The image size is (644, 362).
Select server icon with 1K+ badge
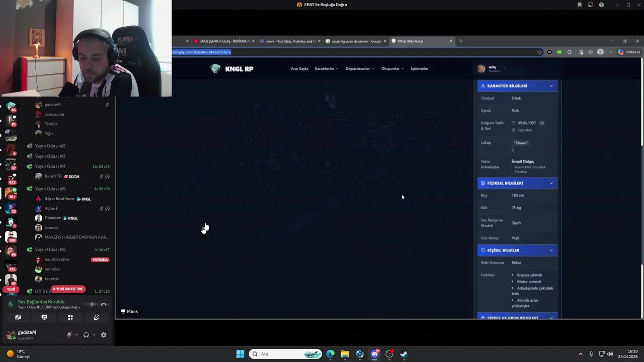tap(11, 193)
